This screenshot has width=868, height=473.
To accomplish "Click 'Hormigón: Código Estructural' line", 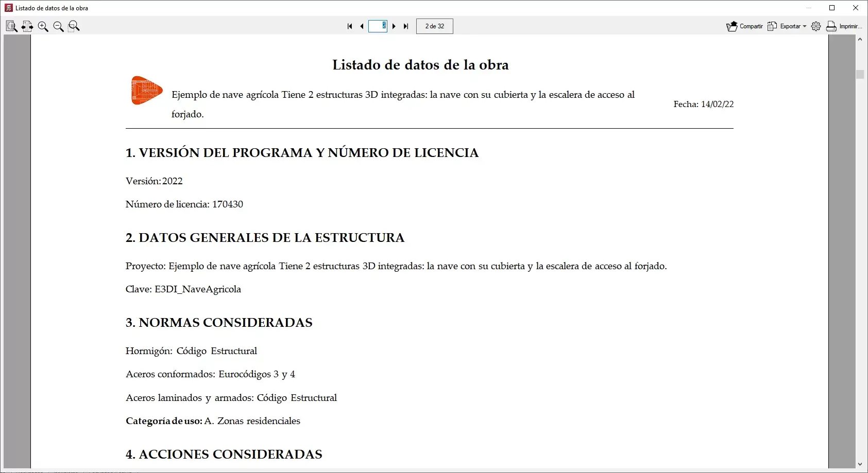I will pos(191,351).
